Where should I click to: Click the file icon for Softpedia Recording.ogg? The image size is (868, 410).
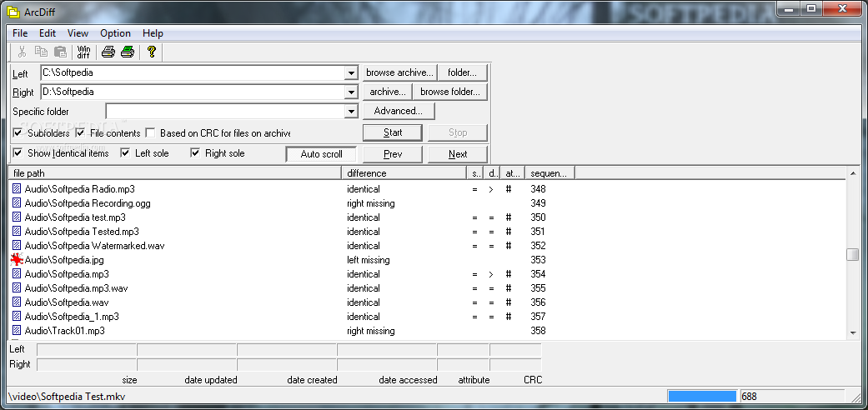(x=17, y=203)
